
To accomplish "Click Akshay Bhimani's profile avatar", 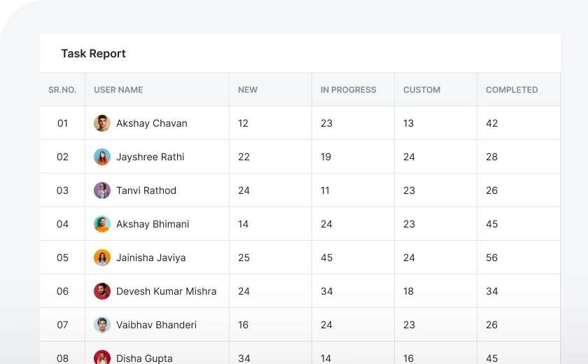I will click(102, 224).
